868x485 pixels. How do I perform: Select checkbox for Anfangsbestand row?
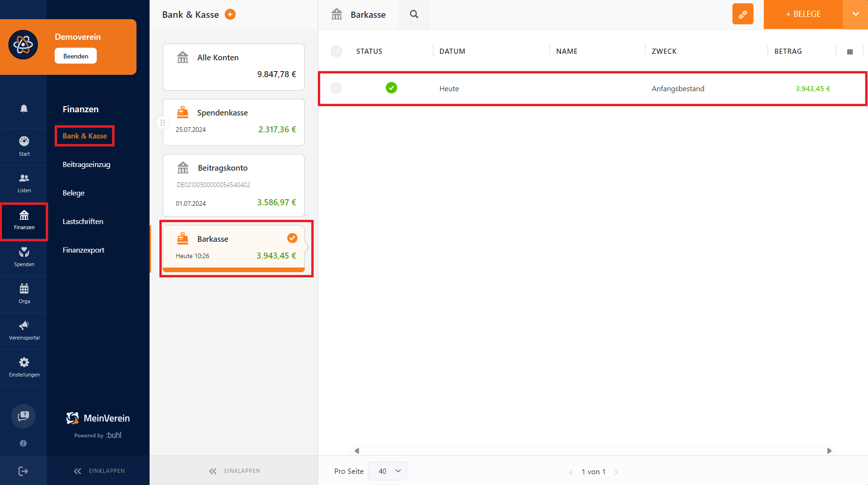click(x=336, y=88)
